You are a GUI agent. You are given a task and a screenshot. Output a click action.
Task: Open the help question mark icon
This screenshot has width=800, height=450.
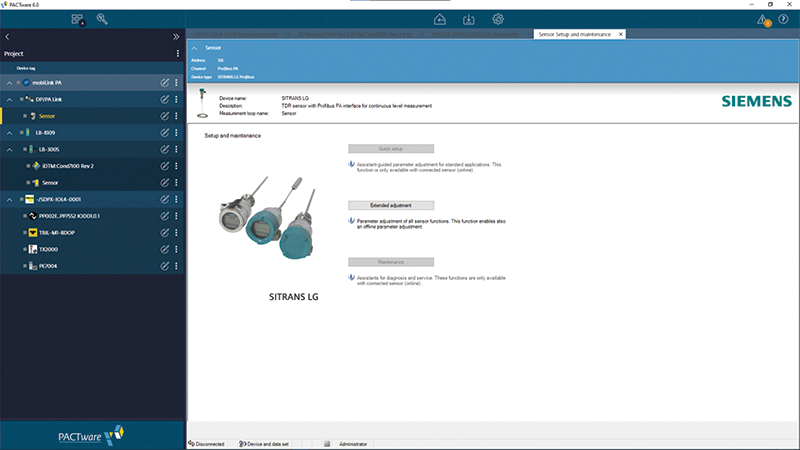pyautogui.click(x=783, y=19)
